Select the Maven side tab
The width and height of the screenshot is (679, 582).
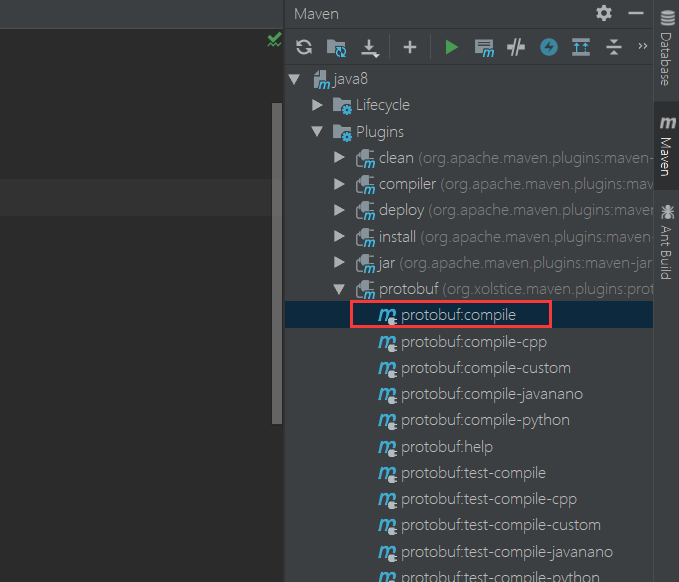click(x=666, y=146)
